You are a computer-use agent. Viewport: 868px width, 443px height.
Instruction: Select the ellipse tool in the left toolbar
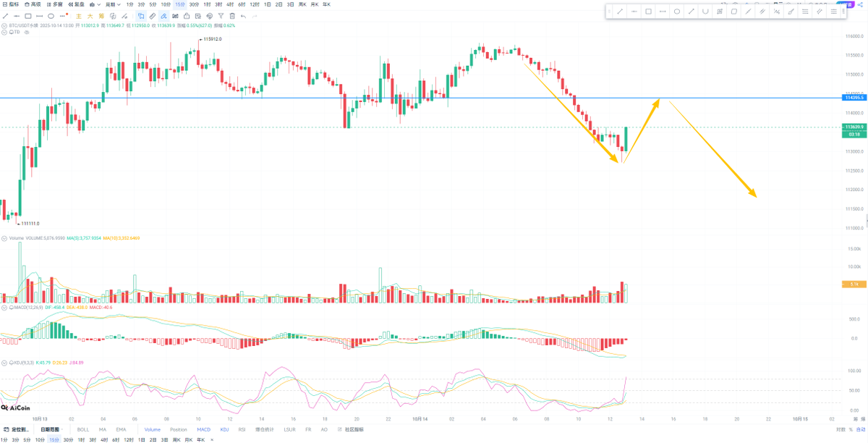tap(51, 16)
